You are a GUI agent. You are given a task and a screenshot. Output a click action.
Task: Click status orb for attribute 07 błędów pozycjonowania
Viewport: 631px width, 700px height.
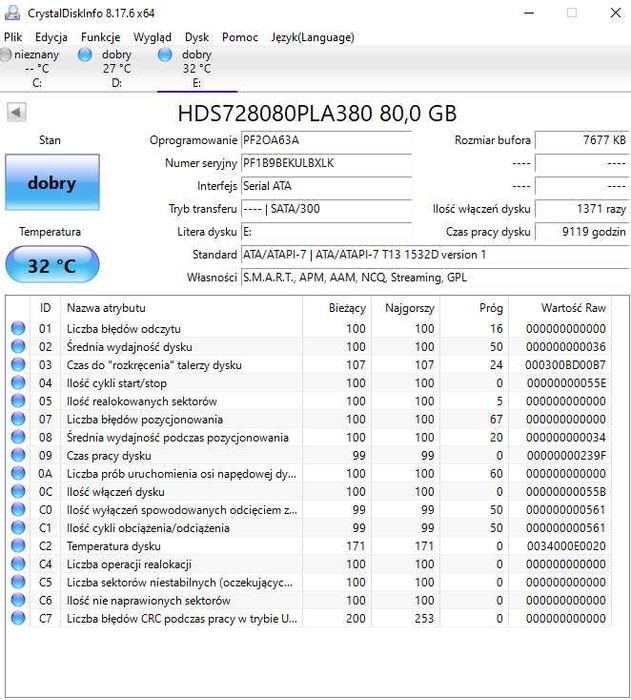click(18, 419)
